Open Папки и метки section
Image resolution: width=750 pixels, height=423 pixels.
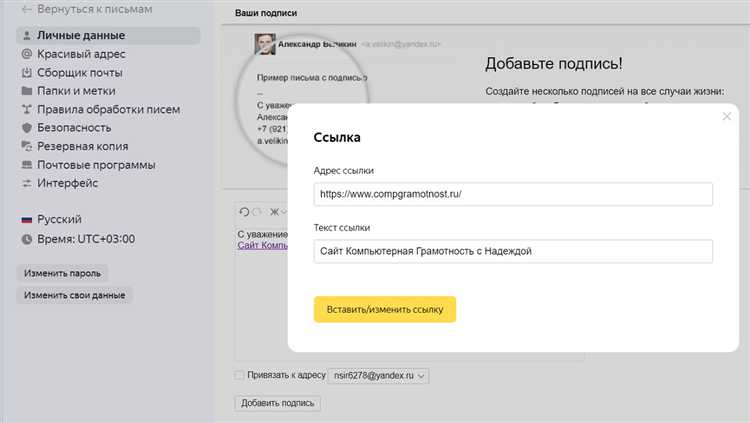(76, 91)
